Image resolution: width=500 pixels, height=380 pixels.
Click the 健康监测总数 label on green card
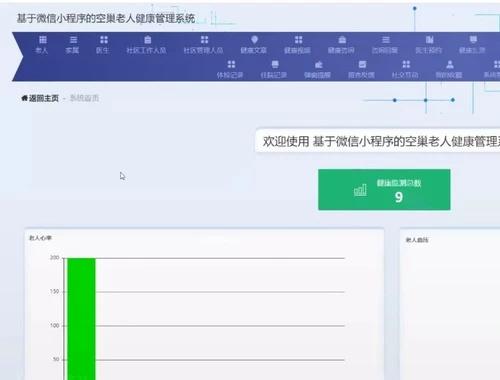399,183
